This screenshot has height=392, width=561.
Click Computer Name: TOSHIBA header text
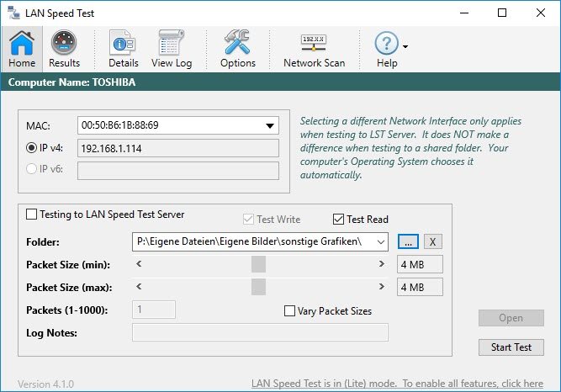tap(71, 82)
